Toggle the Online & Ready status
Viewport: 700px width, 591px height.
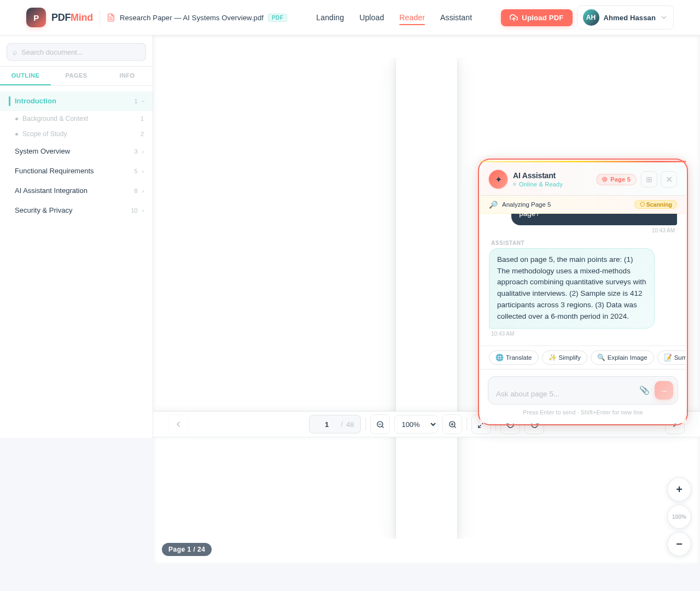pos(540,184)
